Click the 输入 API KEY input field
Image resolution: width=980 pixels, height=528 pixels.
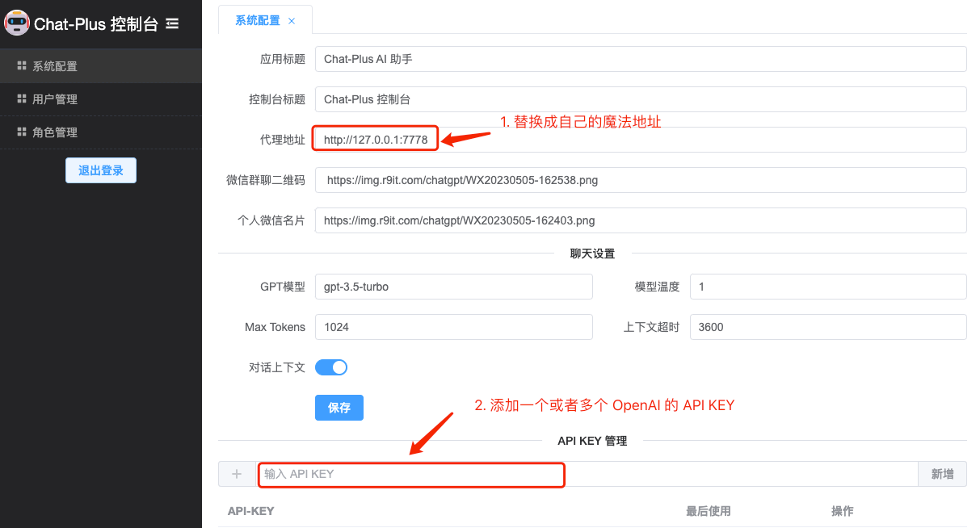(x=587, y=474)
